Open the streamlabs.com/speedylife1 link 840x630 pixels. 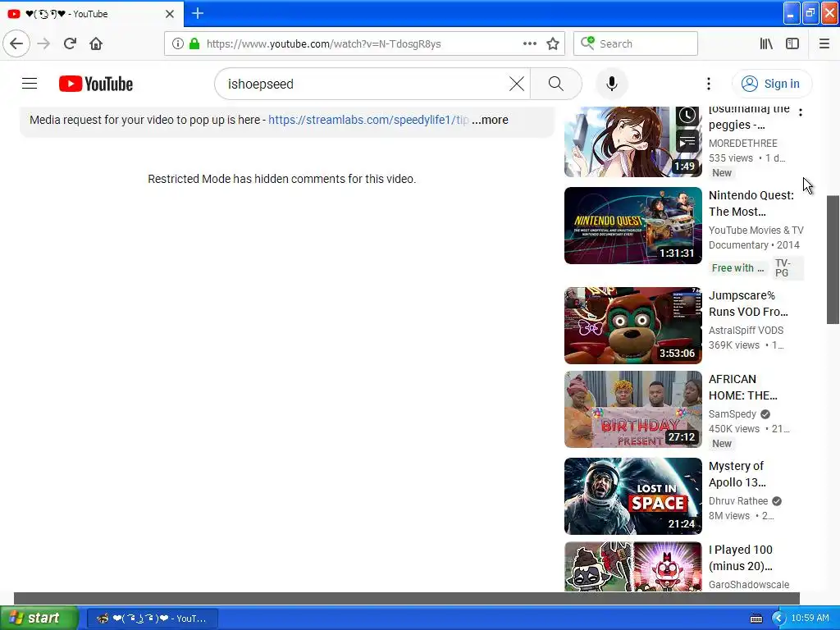click(x=368, y=120)
